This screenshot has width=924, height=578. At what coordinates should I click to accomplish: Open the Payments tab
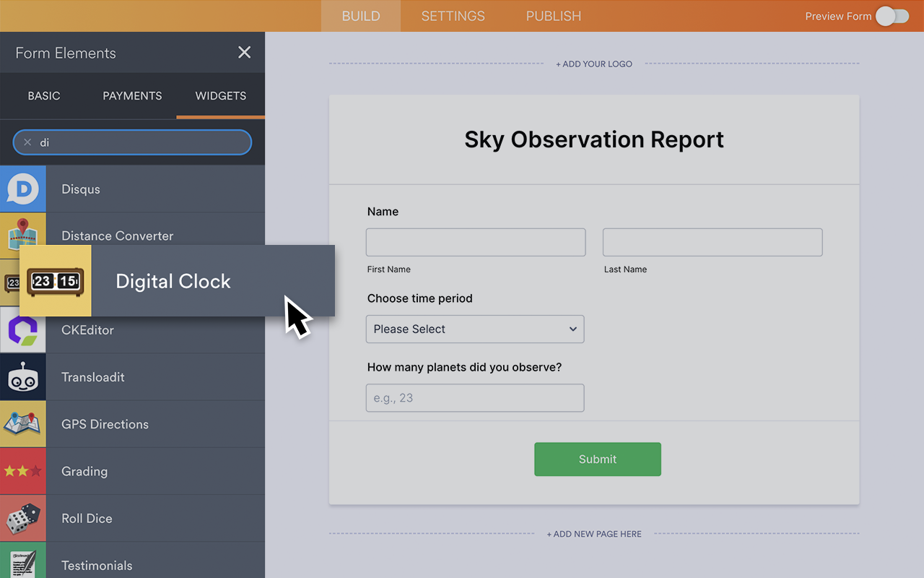(x=132, y=95)
